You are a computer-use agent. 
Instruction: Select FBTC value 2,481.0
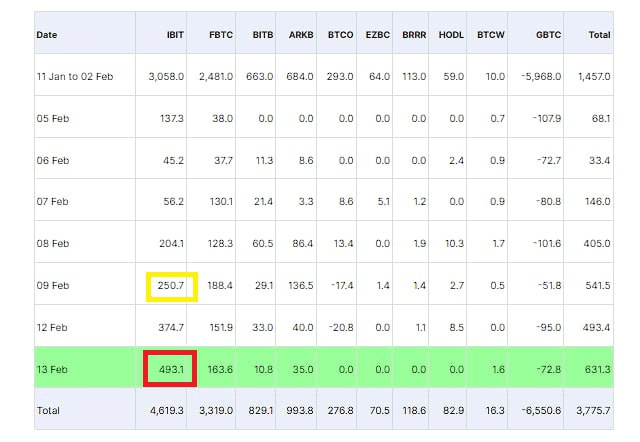pyautogui.click(x=216, y=76)
